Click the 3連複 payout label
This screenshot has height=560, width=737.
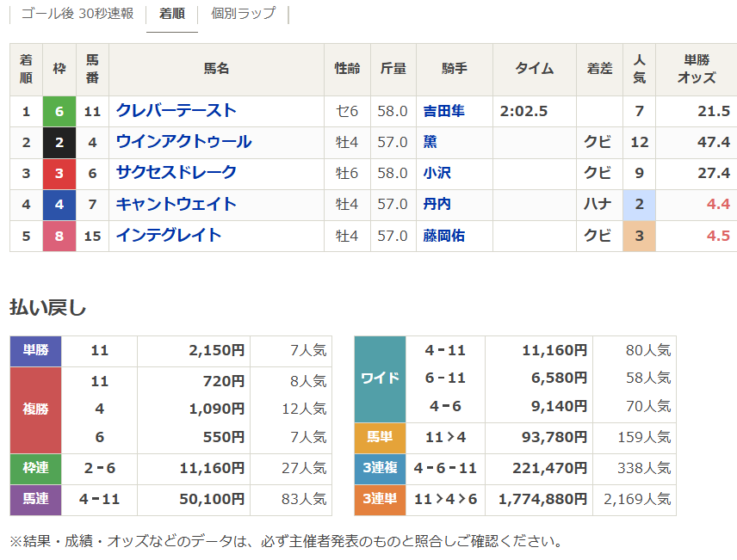click(380, 469)
